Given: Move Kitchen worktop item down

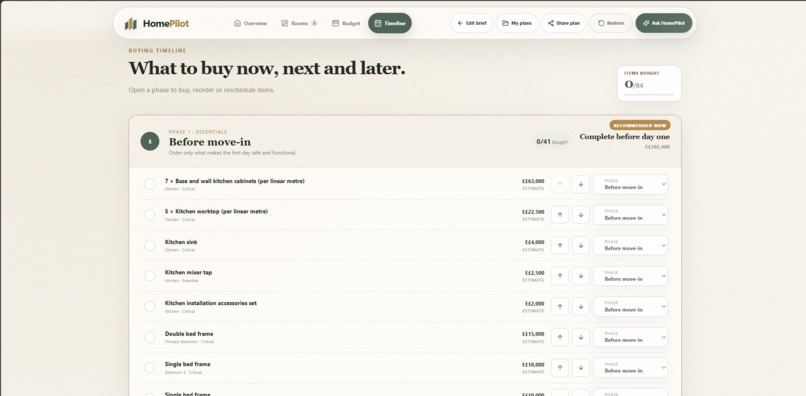Looking at the screenshot, I should pos(581,215).
